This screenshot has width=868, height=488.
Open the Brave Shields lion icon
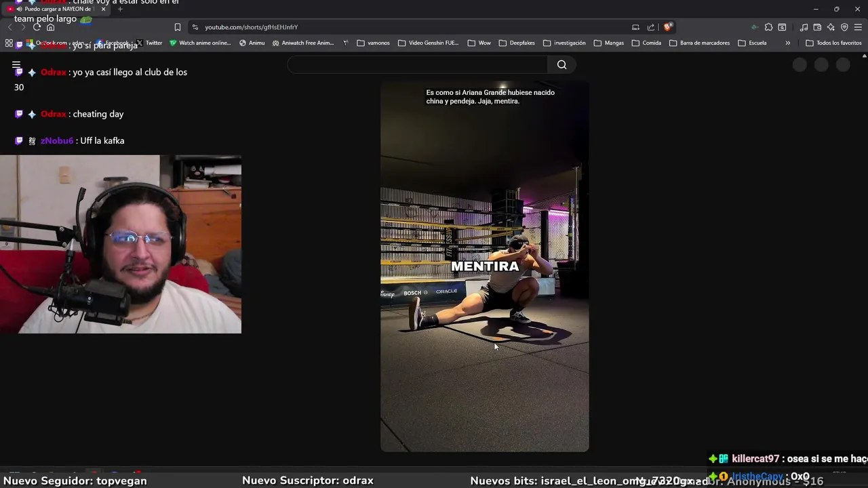668,27
